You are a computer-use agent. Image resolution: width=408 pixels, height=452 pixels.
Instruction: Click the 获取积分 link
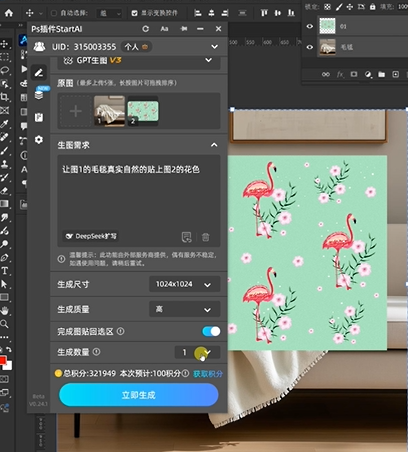point(208,374)
